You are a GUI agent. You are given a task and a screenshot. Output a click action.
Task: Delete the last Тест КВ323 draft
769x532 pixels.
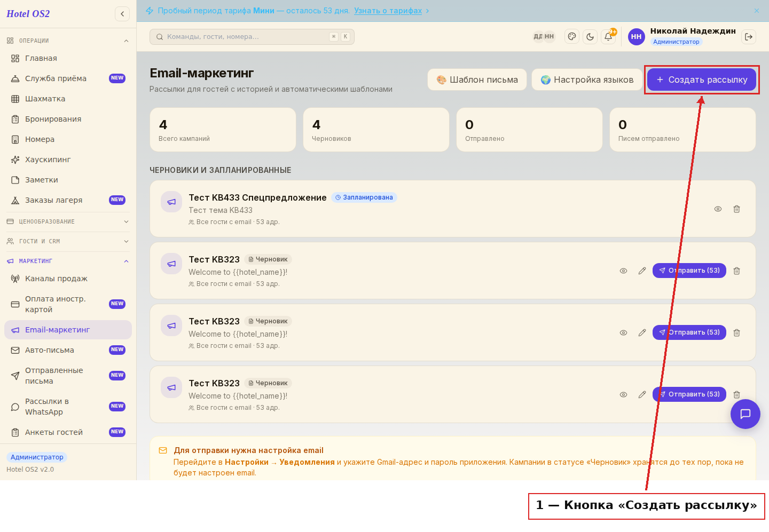(736, 395)
